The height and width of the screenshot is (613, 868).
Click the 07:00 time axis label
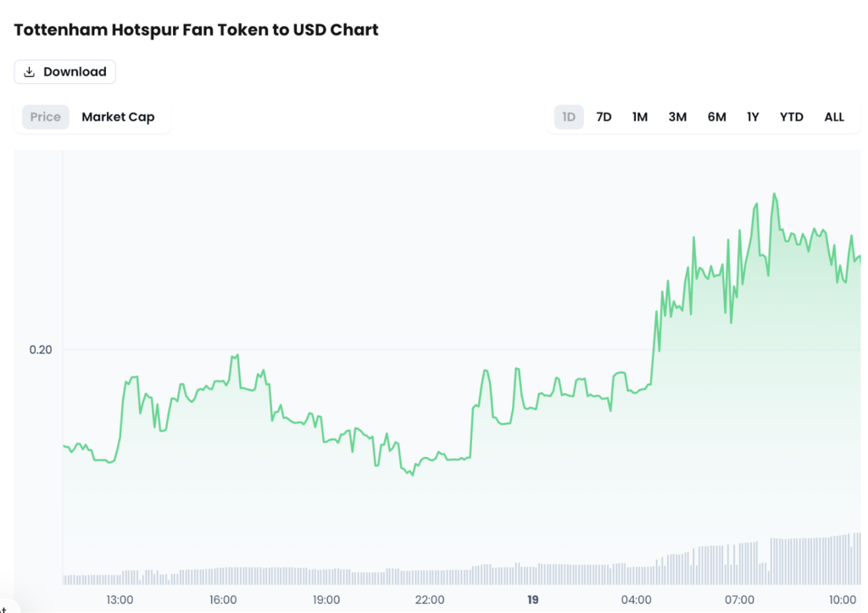pyautogui.click(x=740, y=599)
